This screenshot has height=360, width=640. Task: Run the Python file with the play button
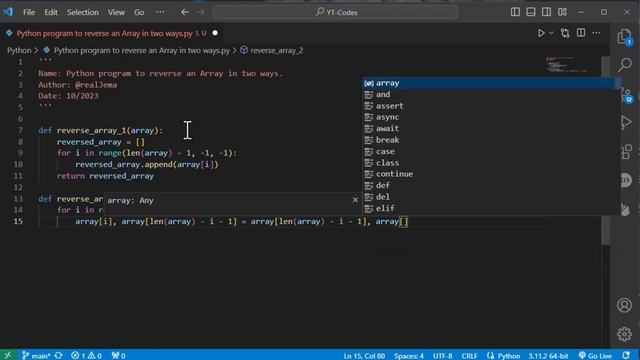pyautogui.click(x=541, y=33)
